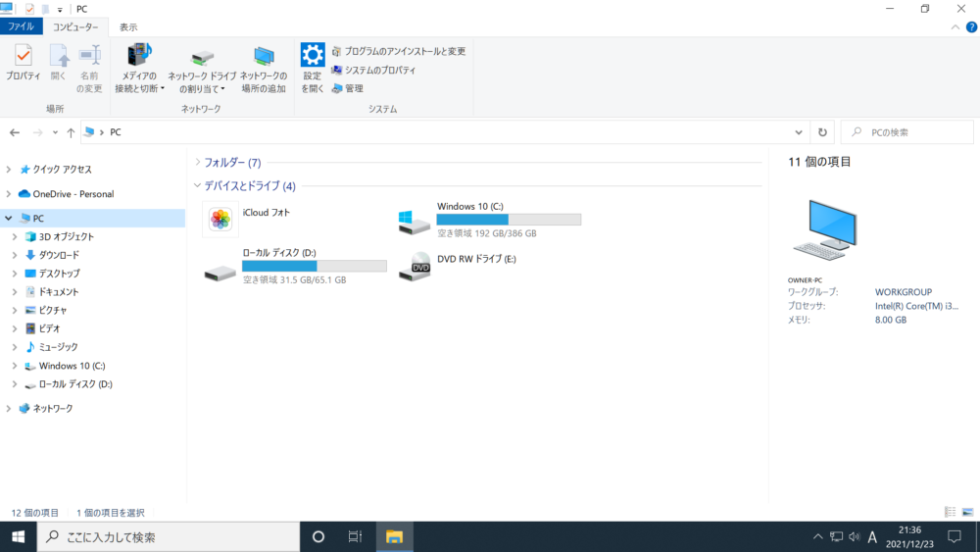The height and width of the screenshot is (552, 980).
Task: Open Explorer help question mark icon
Action: coord(971,26)
